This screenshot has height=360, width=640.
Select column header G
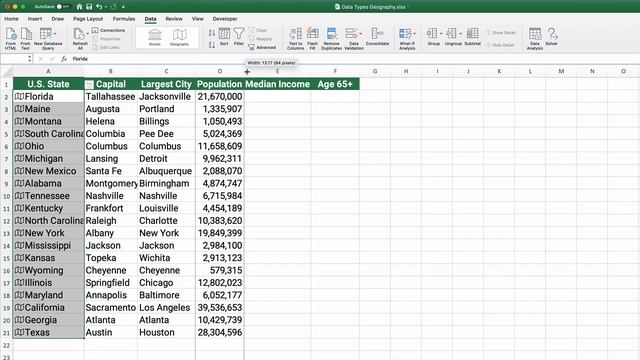click(x=375, y=71)
